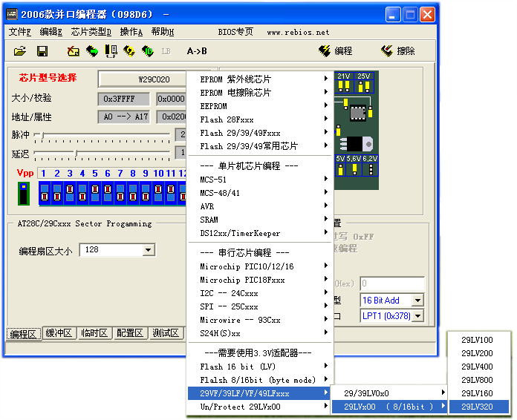This screenshot has width=517, height=420.
Task: Expand Flash 16 bit (LV) submenu
Action: (x=261, y=367)
